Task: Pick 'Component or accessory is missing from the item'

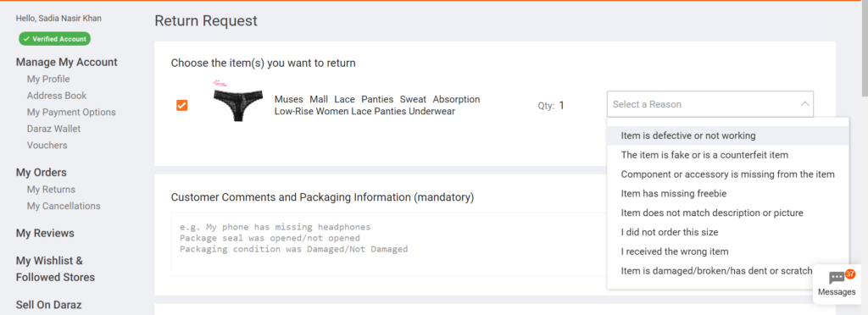Action: coord(728,174)
